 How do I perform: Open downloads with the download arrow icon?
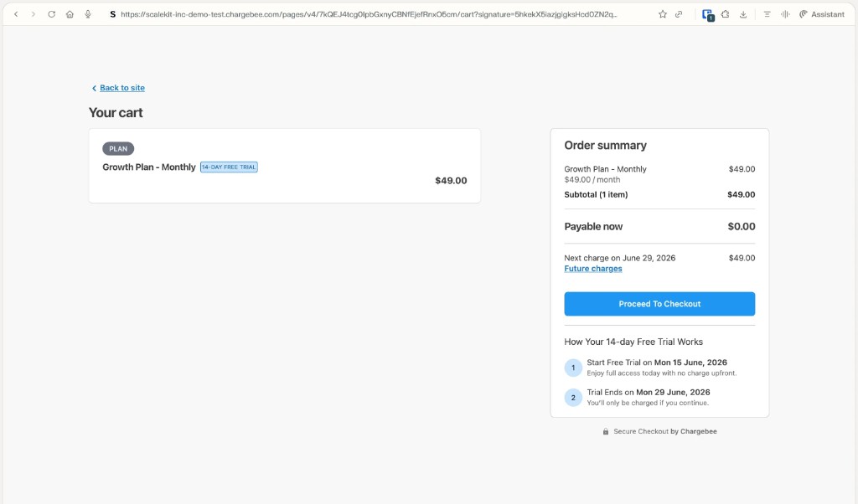click(x=743, y=14)
